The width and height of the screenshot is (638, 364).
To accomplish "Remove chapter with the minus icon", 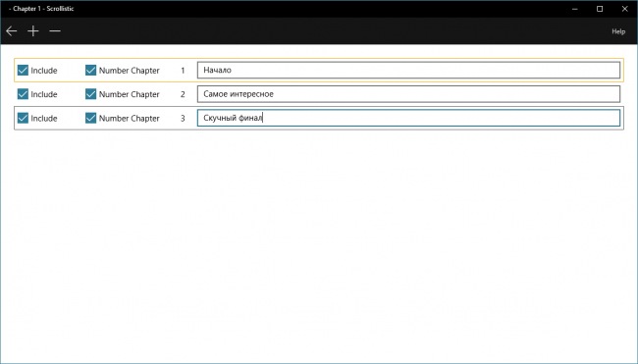I will [55, 31].
